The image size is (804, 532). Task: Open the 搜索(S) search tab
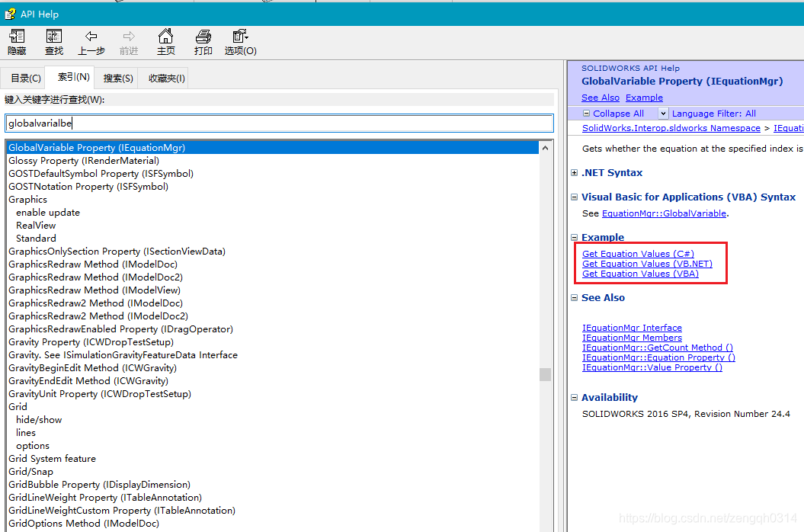click(118, 78)
